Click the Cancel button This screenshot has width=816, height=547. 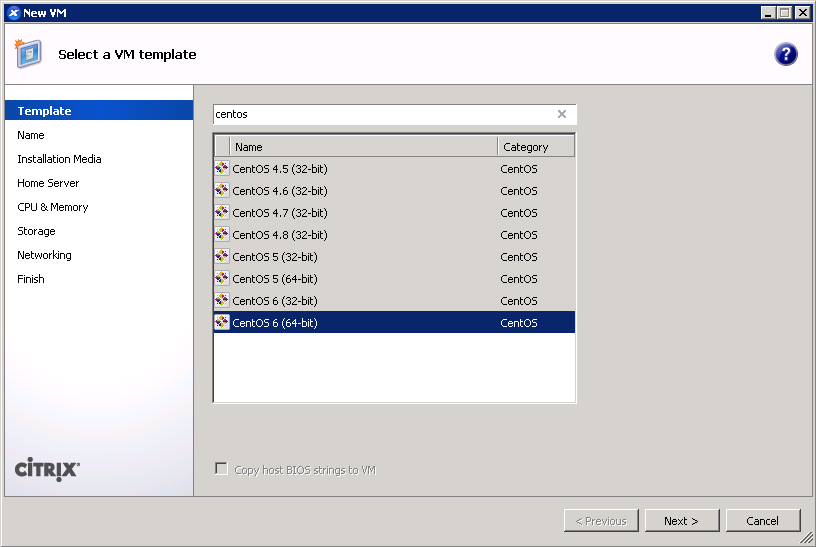(762, 520)
